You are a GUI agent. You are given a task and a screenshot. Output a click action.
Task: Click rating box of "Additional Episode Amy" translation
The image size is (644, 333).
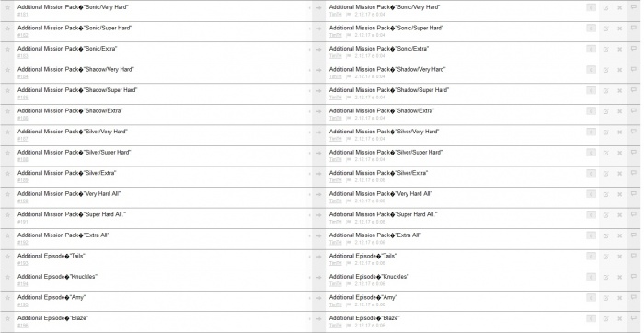click(591, 298)
